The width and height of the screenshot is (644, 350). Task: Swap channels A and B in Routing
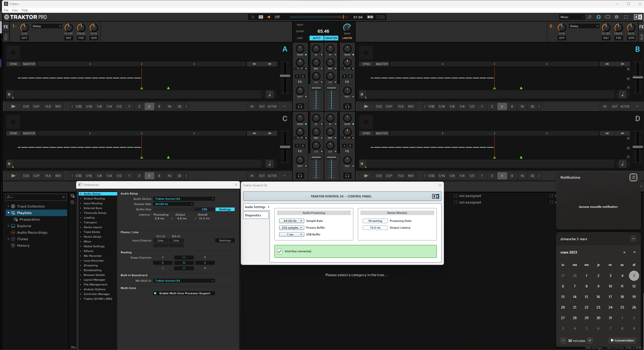(x=184, y=258)
